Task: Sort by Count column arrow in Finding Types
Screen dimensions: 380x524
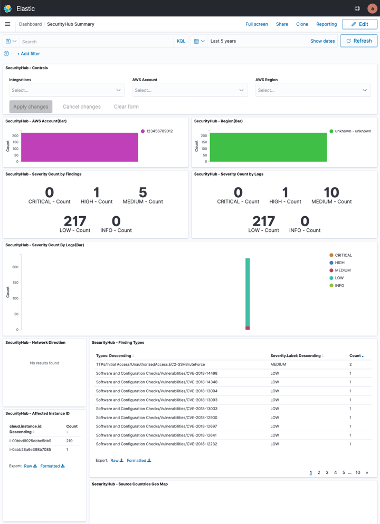Action: pyautogui.click(x=363, y=356)
